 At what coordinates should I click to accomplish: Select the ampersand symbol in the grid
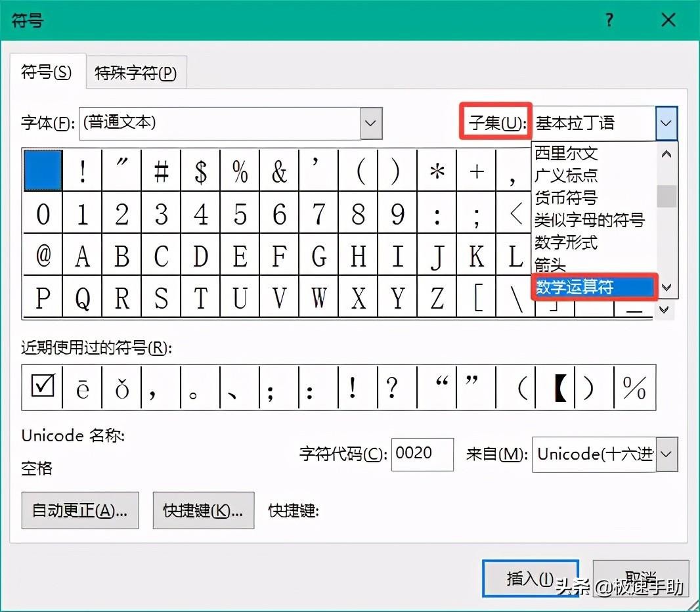click(280, 170)
